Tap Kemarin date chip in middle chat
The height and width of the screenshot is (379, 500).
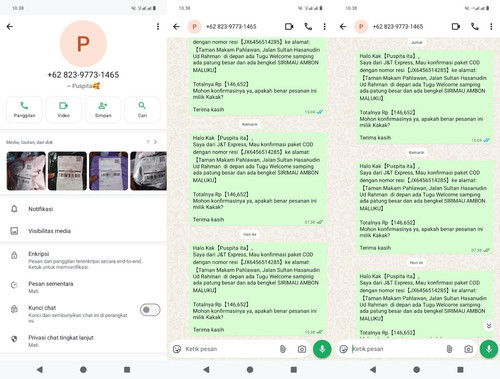pyautogui.click(x=250, y=124)
